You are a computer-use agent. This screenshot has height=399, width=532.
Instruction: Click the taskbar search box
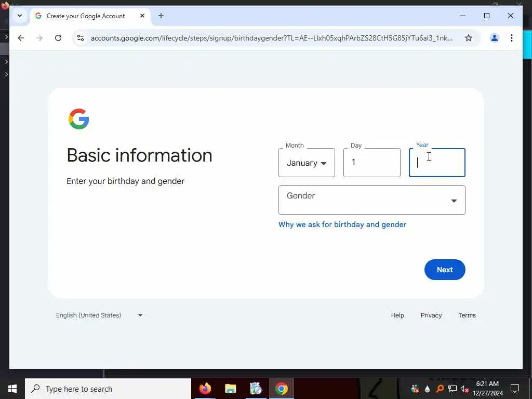108,389
